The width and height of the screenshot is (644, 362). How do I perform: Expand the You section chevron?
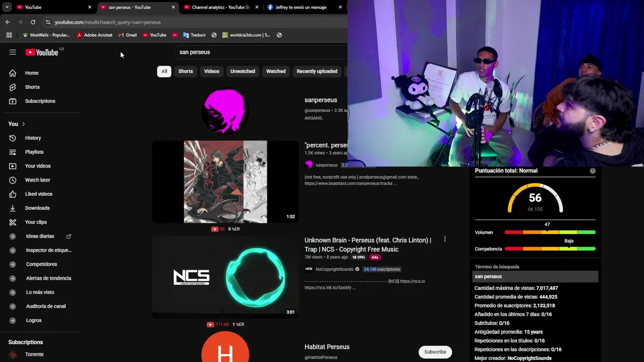[x=23, y=124]
